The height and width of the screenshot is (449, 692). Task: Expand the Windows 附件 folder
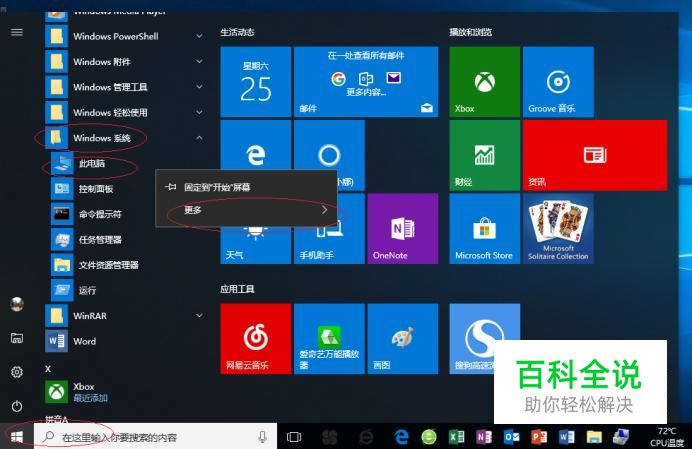[125, 62]
